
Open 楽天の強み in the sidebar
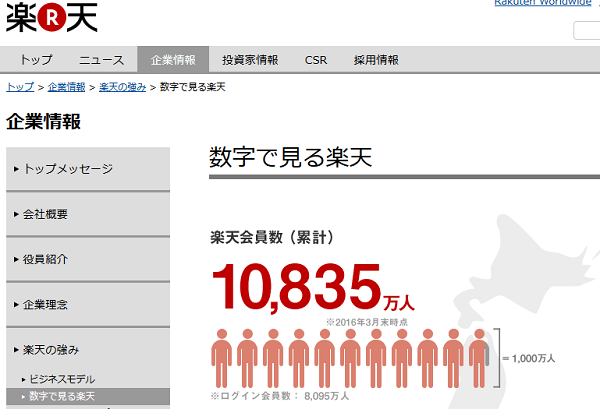point(88,350)
